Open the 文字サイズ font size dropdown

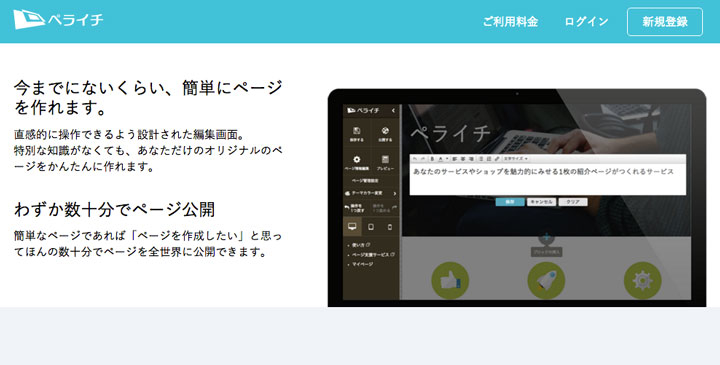click(x=516, y=159)
